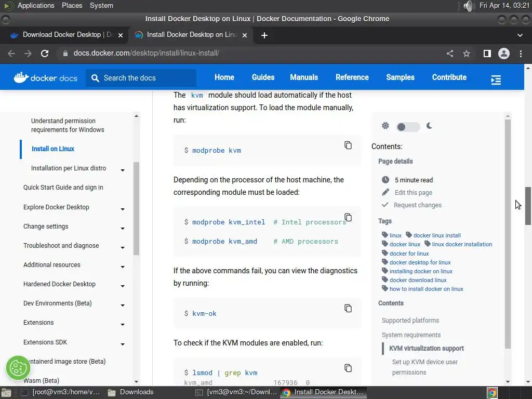The image size is (532, 399).
Task: Open Chrome three-dot menu
Action: pos(521,54)
